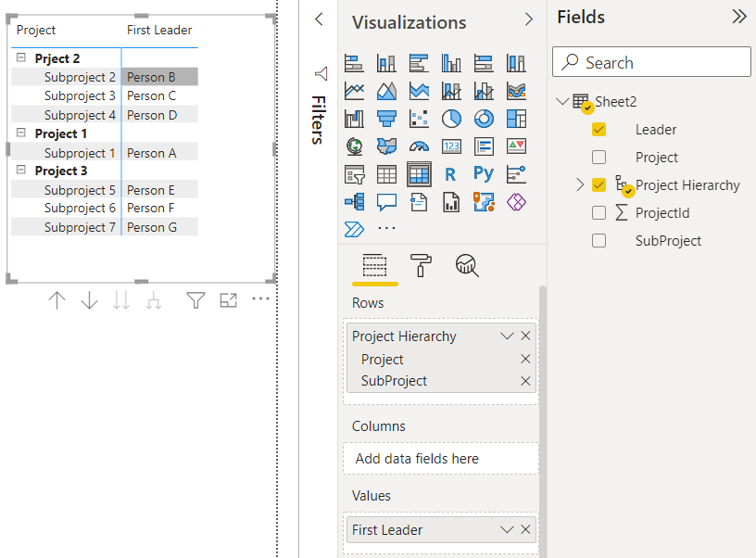Expand the Project Hierarchy field node
The image size is (756, 558).
[580, 184]
